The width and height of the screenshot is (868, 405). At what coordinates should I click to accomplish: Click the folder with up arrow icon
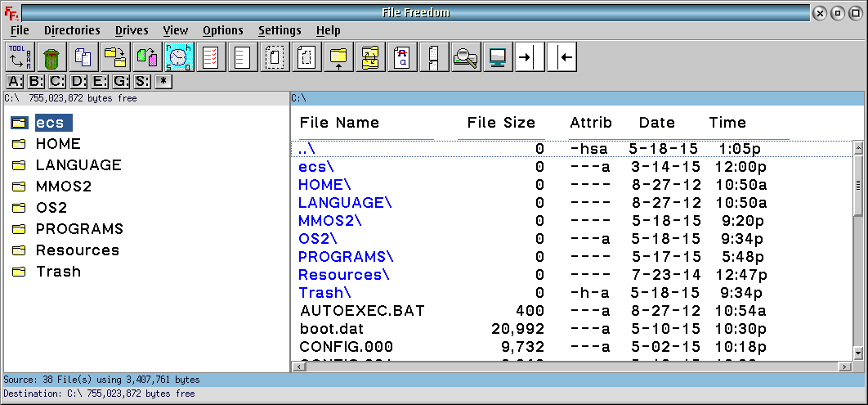click(x=338, y=57)
